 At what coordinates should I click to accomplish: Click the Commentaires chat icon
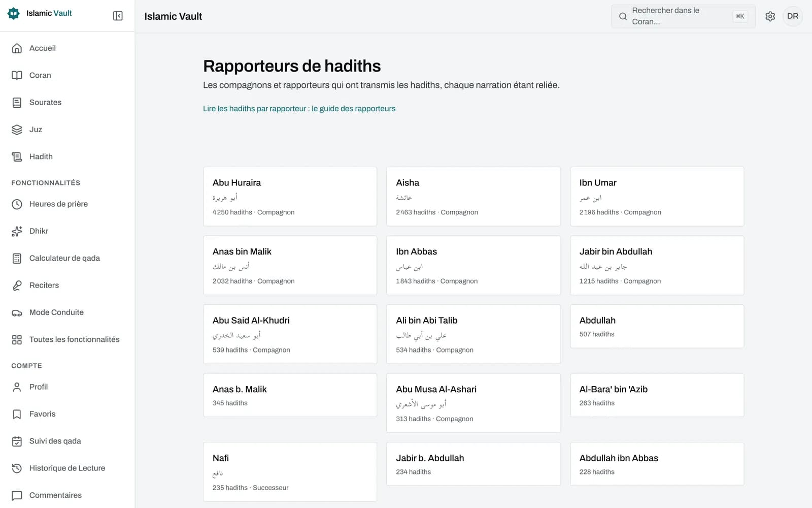pos(17,495)
